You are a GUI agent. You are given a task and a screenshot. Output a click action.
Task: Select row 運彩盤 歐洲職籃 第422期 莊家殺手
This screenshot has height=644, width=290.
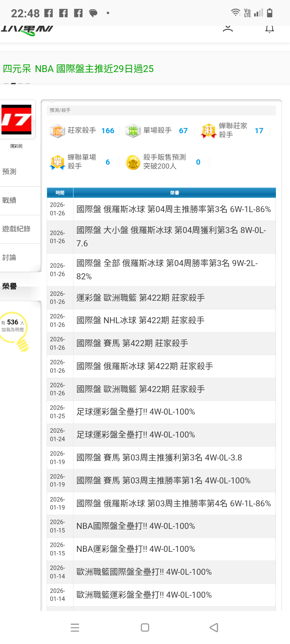tap(161, 298)
